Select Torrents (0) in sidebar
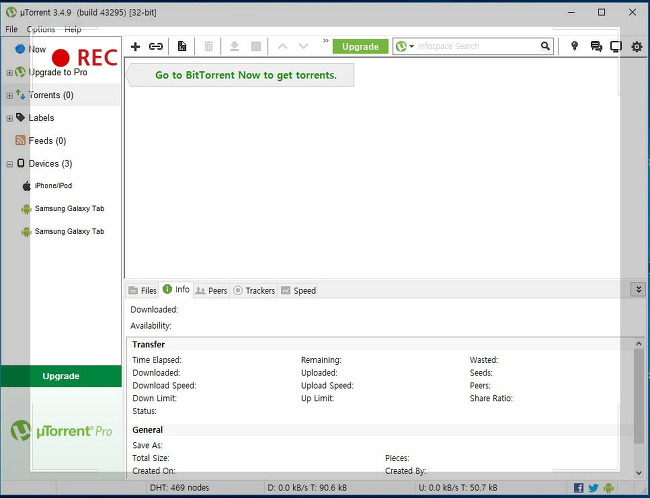 [x=51, y=95]
